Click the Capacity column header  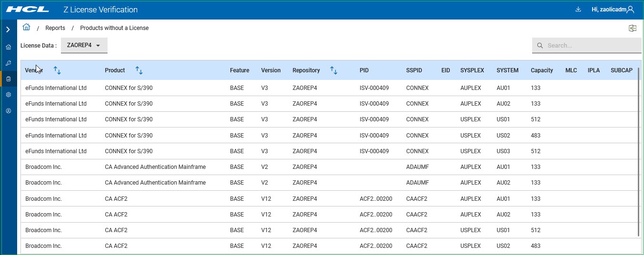[542, 70]
